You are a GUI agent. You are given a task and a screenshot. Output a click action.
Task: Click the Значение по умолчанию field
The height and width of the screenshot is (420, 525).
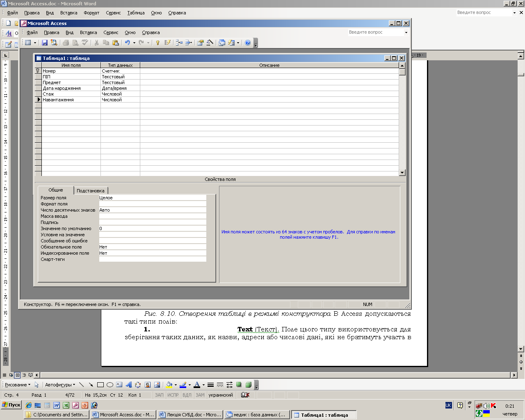tap(153, 228)
